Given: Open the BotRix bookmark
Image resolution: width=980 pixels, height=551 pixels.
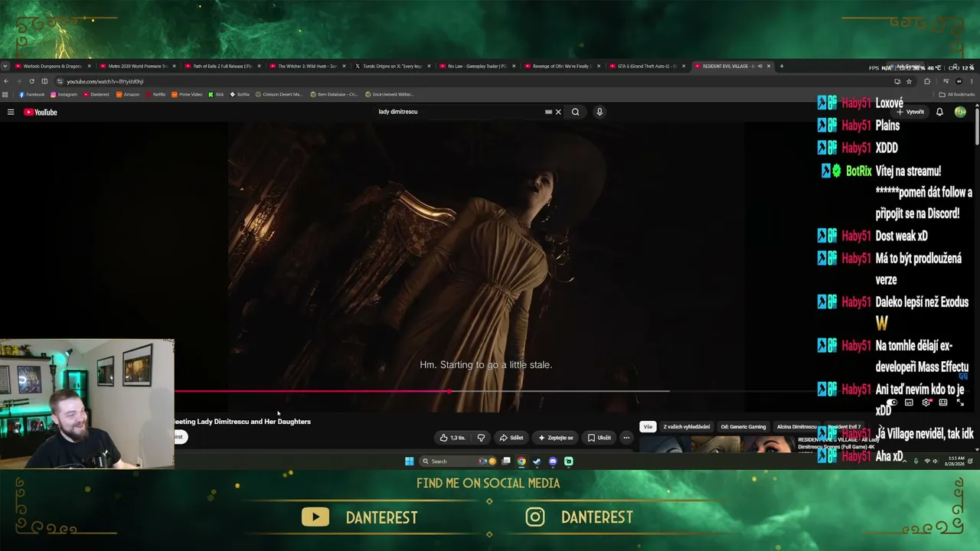Looking at the screenshot, I should 240,95.
